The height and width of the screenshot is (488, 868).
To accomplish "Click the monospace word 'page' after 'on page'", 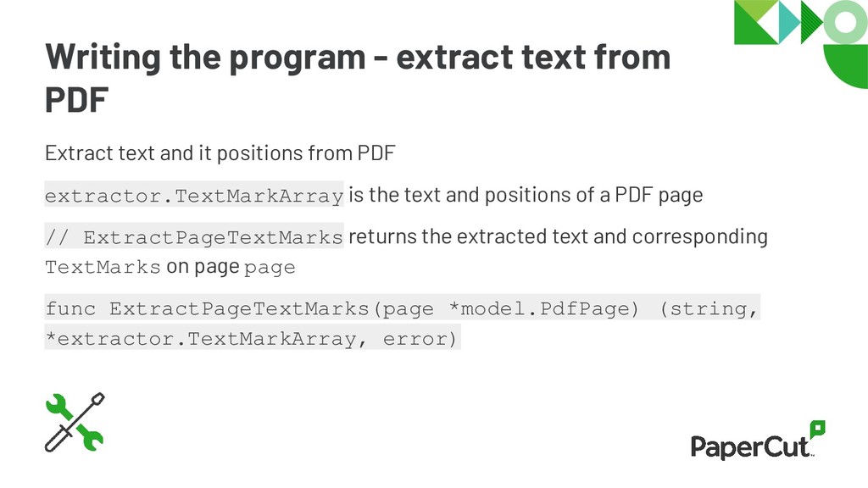I will coord(270,269).
